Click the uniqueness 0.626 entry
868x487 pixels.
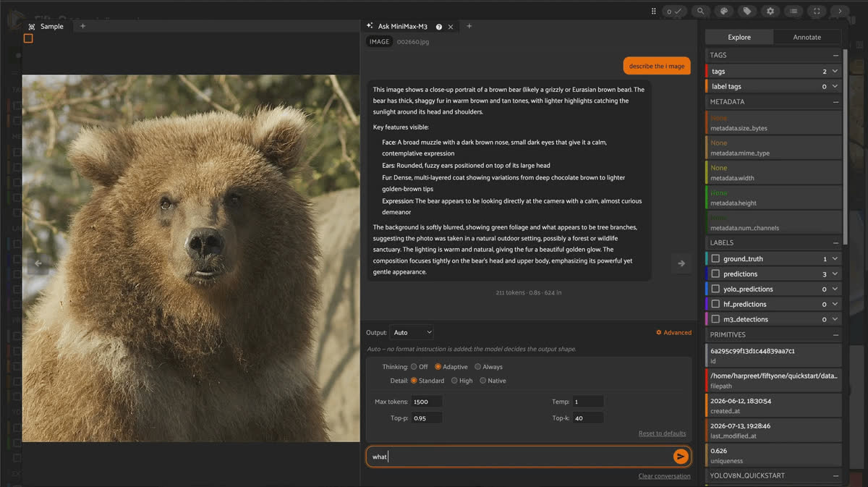[773, 456]
